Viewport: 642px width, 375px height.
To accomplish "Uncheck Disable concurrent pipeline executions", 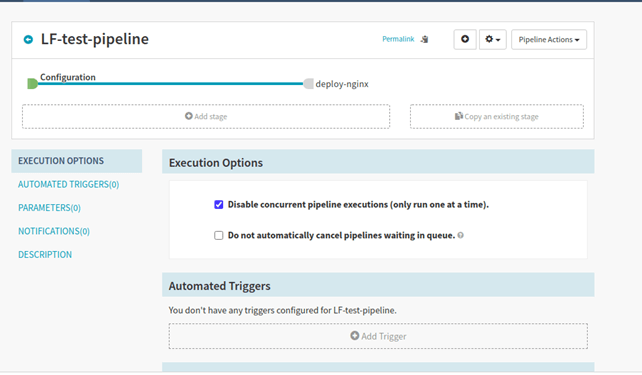I will (219, 204).
